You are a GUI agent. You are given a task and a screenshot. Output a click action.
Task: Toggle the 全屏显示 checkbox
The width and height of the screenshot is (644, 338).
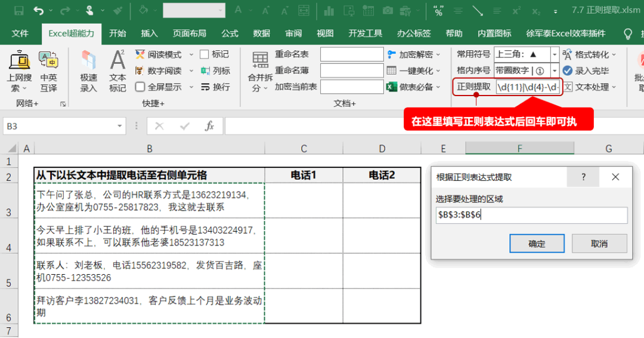click(x=140, y=87)
